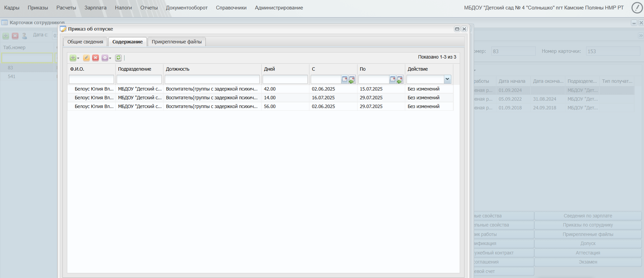The width and height of the screenshot is (644, 278).
Task: Expand the Действие filter dropdown
Action: 447,79
